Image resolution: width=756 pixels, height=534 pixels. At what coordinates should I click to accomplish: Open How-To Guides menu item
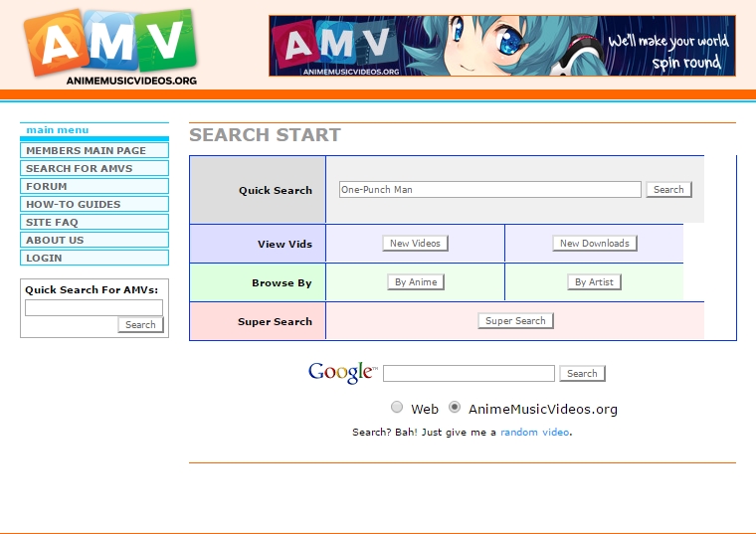click(94, 204)
